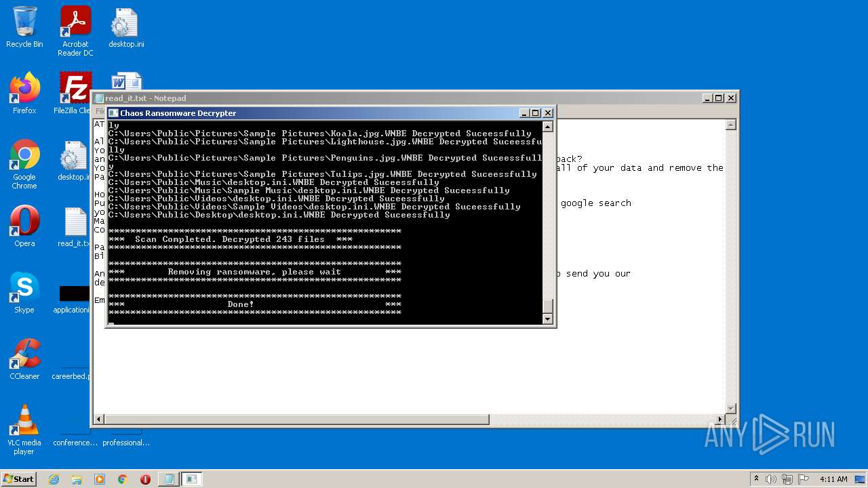This screenshot has width=868, height=488.
Task: Open the volume control in the tray
Action: 771,479
